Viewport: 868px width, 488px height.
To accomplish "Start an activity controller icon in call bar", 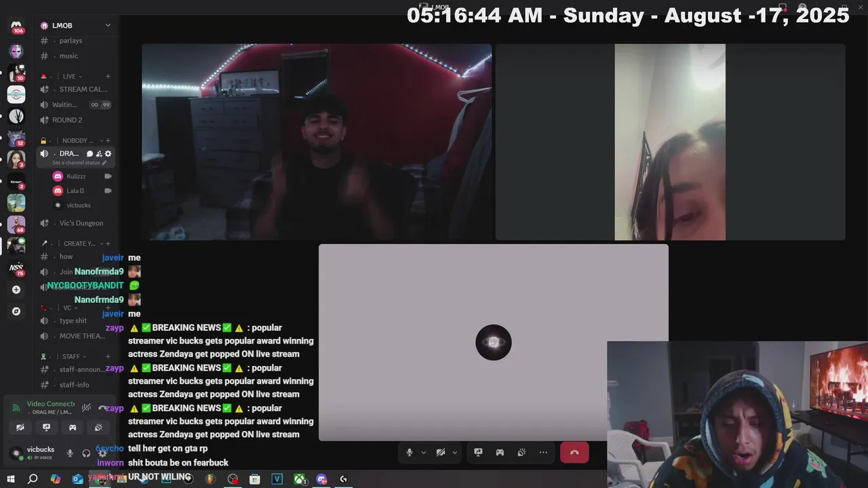I will pos(500,452).
